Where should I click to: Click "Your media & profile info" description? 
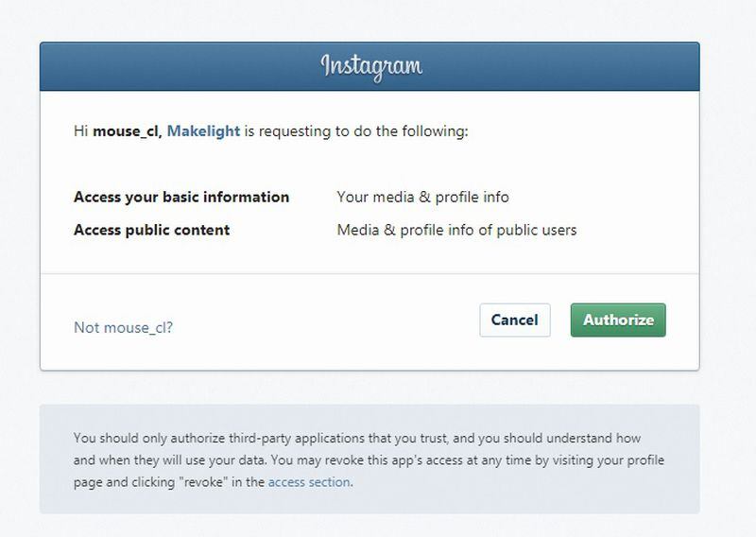coord(422,197)
